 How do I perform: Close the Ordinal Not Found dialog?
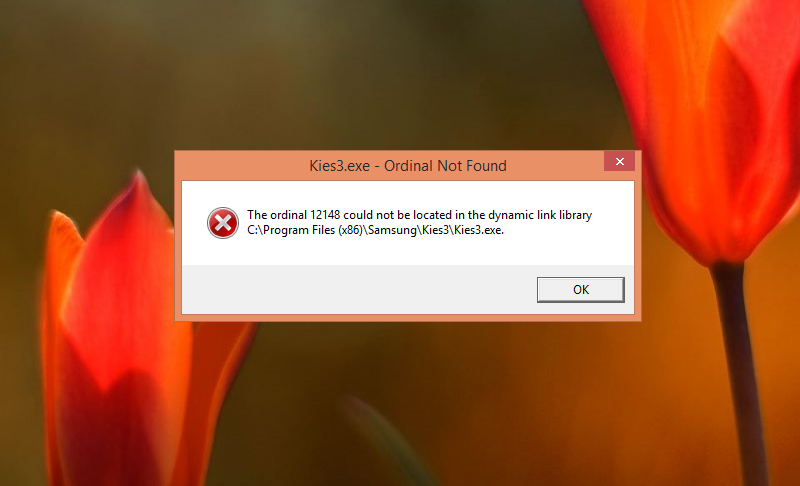click(619, 161)
